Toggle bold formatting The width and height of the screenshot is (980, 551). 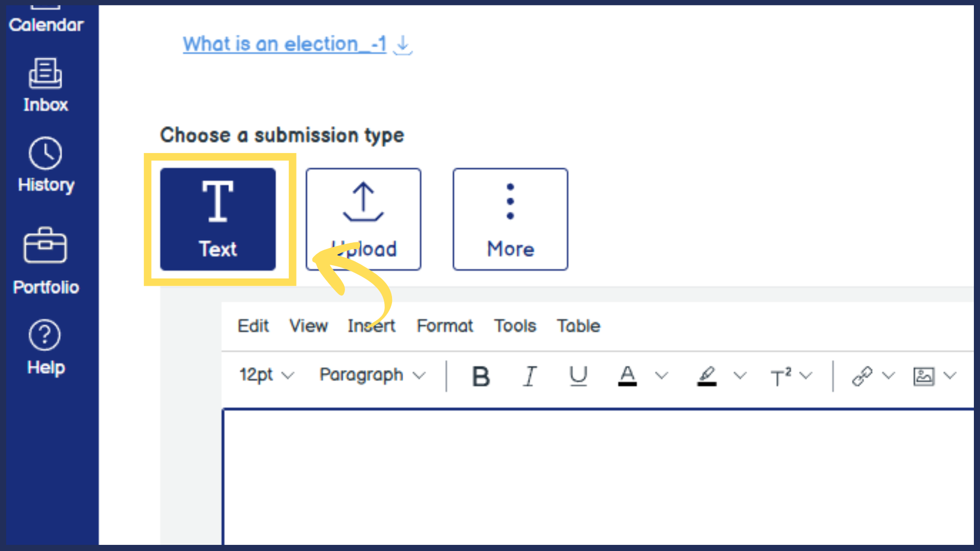pyautogui.click(x=480, y=377)
